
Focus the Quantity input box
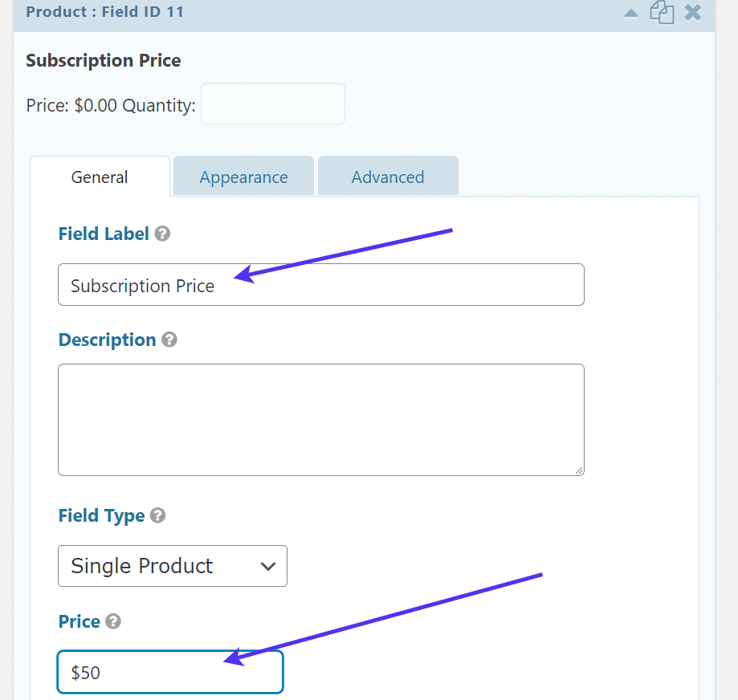(x=272, y=104)
